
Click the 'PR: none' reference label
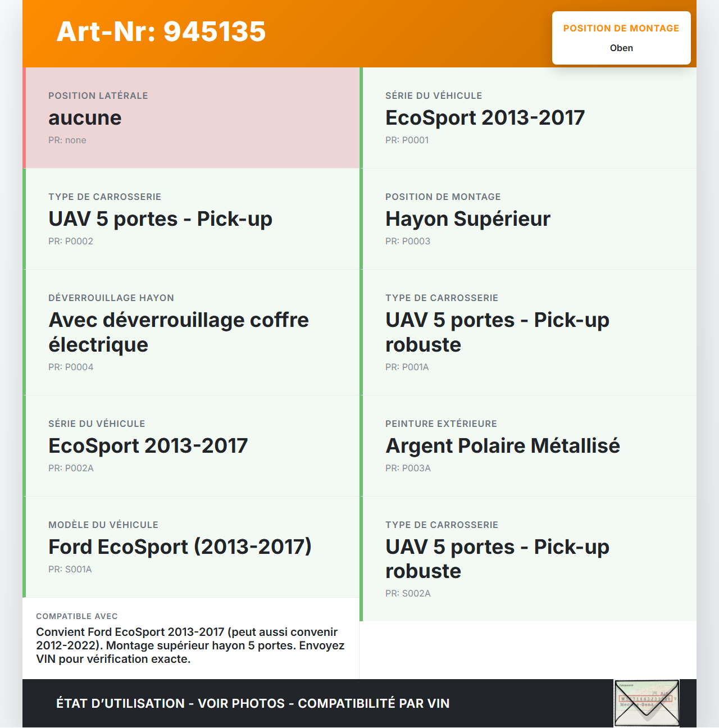pos(67,140)
